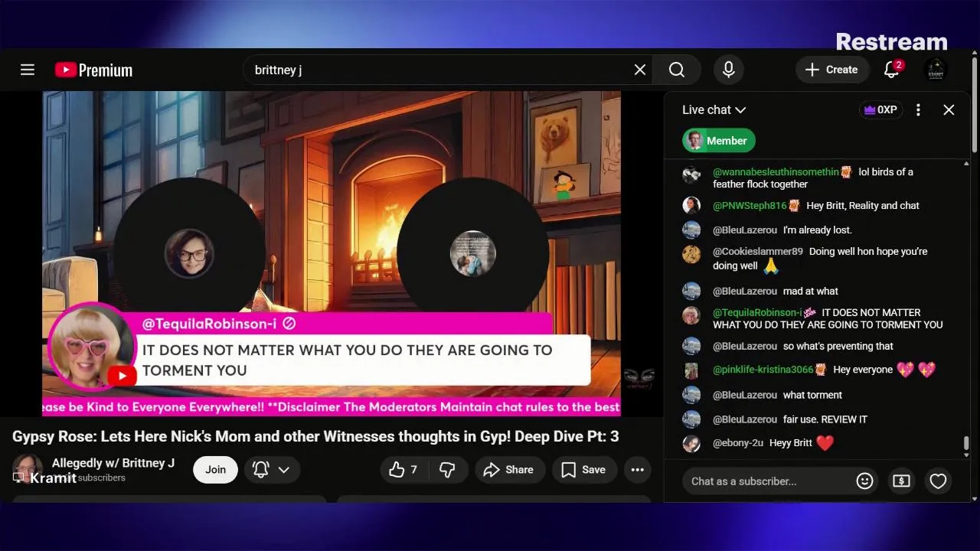Click the PNWSteph816 avatar
The image size is (980, 551).
pos(691,205)
